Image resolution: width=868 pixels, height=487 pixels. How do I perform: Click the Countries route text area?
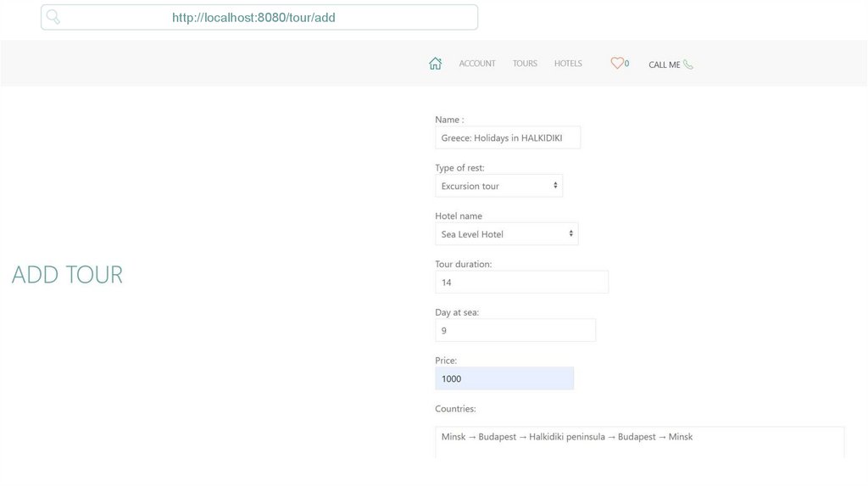coord(640,442)
